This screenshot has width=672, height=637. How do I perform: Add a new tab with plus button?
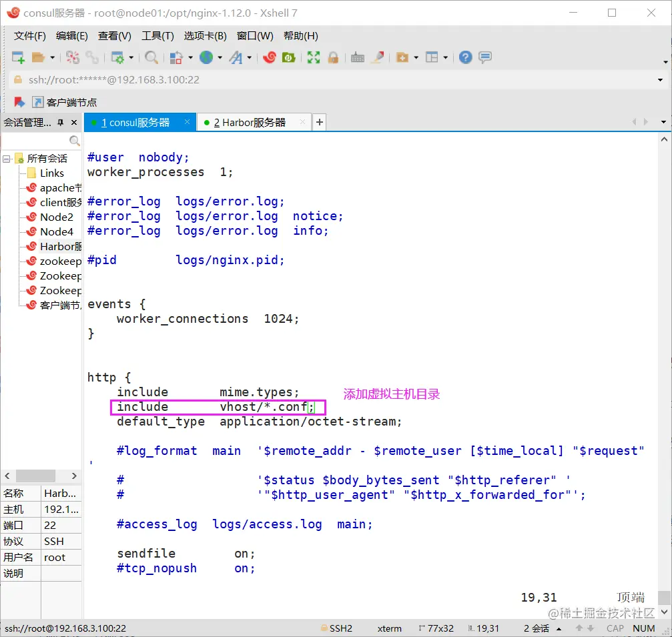(320, 122)
